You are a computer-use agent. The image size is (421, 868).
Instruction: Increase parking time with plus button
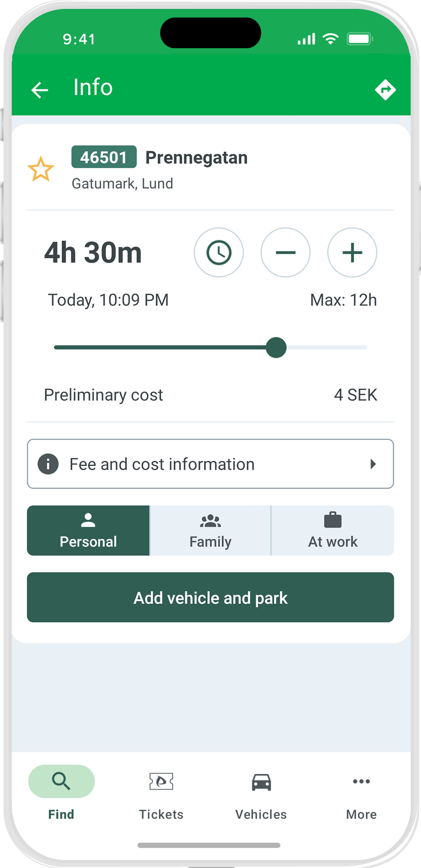point(352,253)
